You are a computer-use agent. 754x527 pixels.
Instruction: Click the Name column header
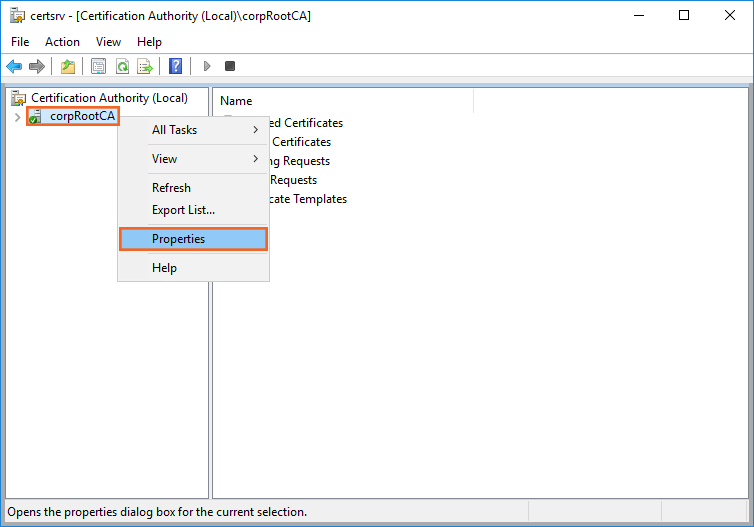coord(236,101)
